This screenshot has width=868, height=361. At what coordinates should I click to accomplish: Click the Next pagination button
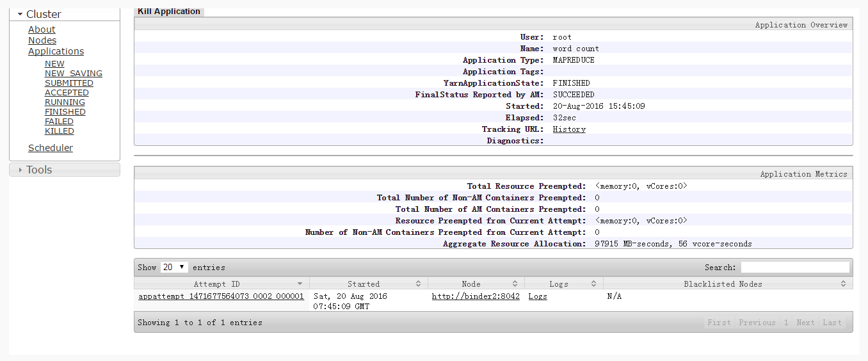pos(805,323)
